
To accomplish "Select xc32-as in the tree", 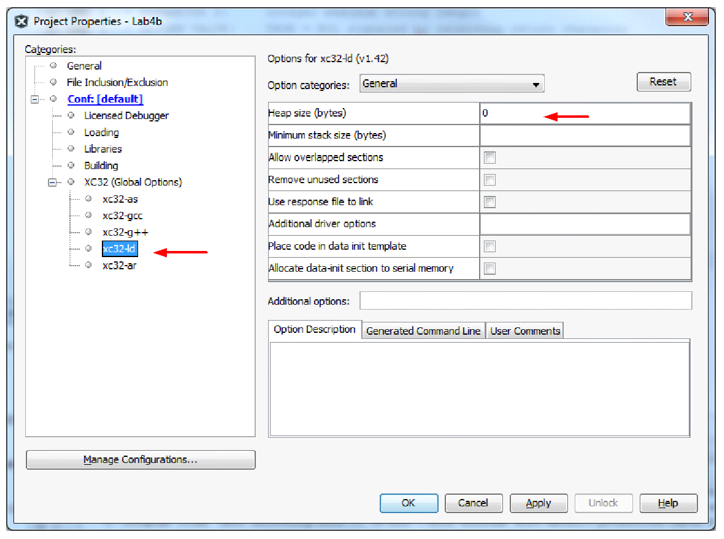I will pos(120,199).
